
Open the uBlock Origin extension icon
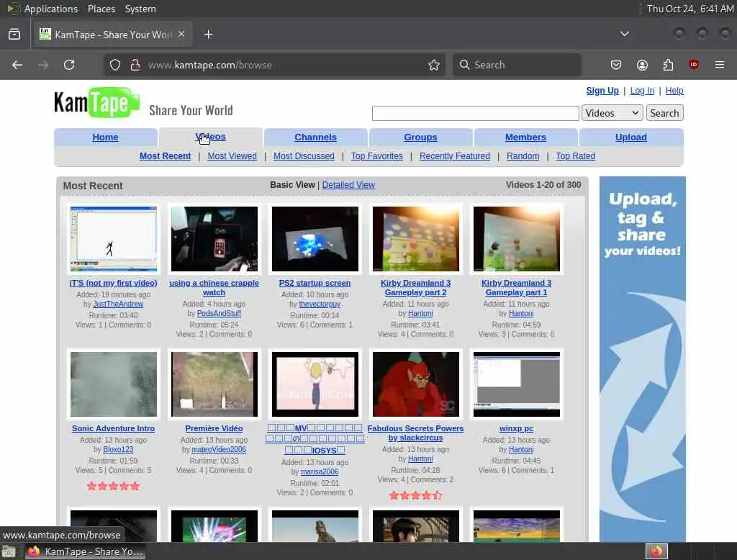click(x=694, y=65)
